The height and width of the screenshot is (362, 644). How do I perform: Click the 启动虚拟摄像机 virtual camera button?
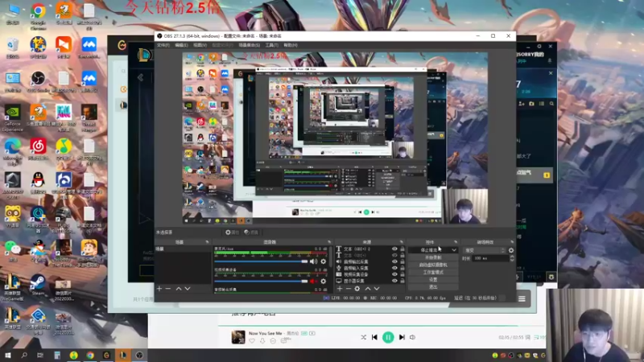[x=433, y=265]
